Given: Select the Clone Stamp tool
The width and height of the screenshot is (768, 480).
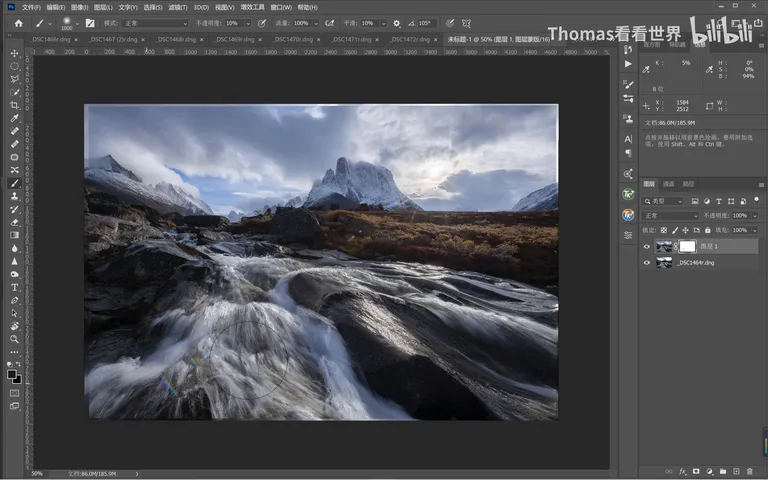Looking at the screenshot, I should tap(14, 196).
